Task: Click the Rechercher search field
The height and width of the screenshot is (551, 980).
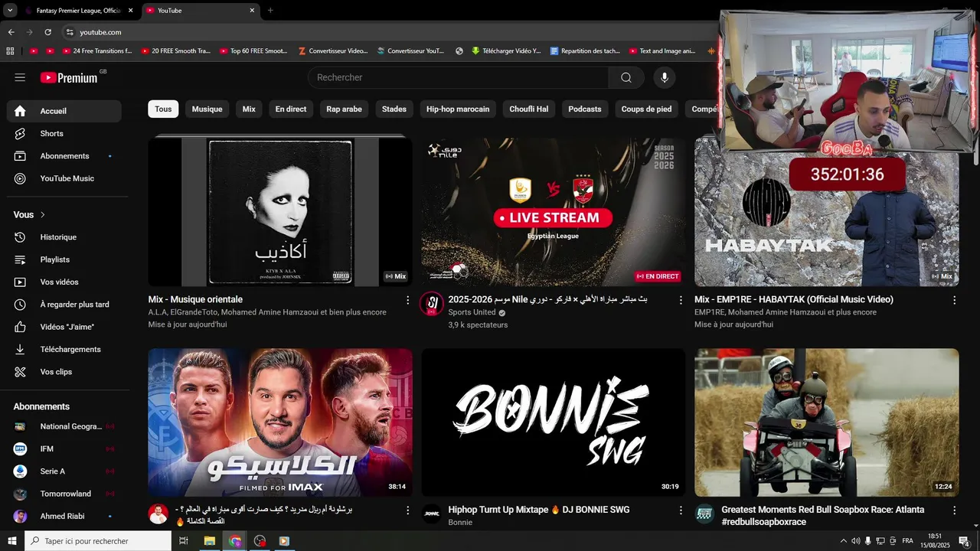Action: 458,77
